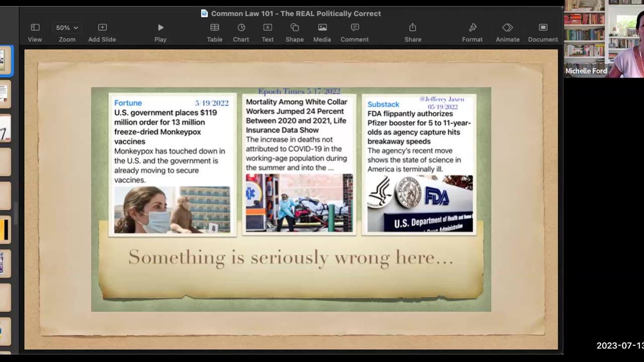The width and height of the screenshot is (644, 362).
Task: Select the Mortality Among White Collar Workers headline
Action: click(296, 116)
